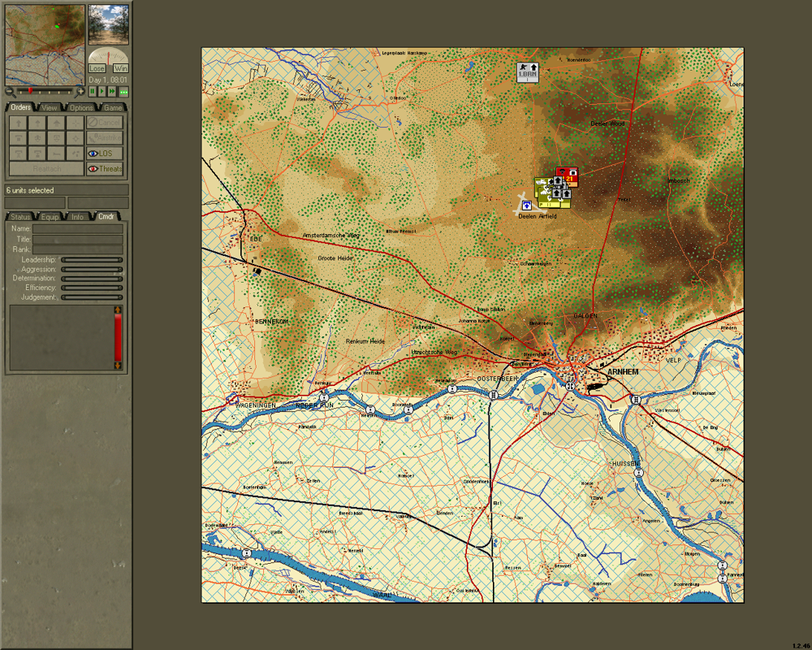The width and height of the screenshot is (812, 650).
Task: Open the Airstrike order icon
Action: [x=104, y=138]
